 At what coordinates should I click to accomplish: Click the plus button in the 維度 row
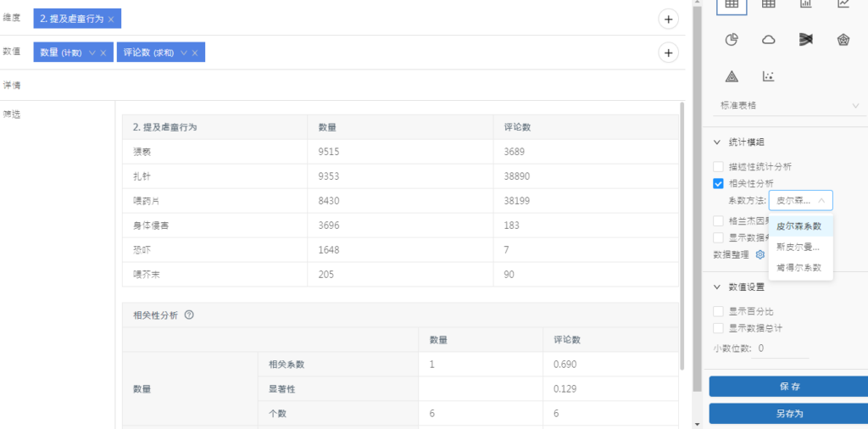(x=668, y=19)
